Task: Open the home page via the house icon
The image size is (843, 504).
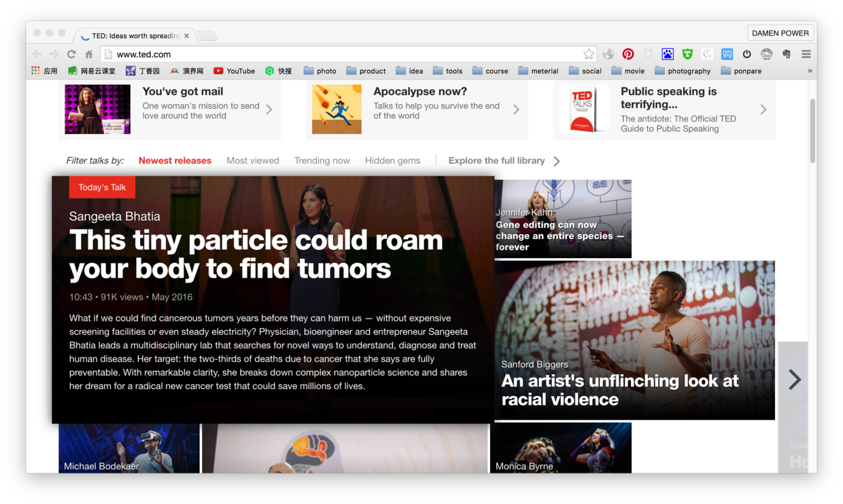Action: click(x=88, y=54)
